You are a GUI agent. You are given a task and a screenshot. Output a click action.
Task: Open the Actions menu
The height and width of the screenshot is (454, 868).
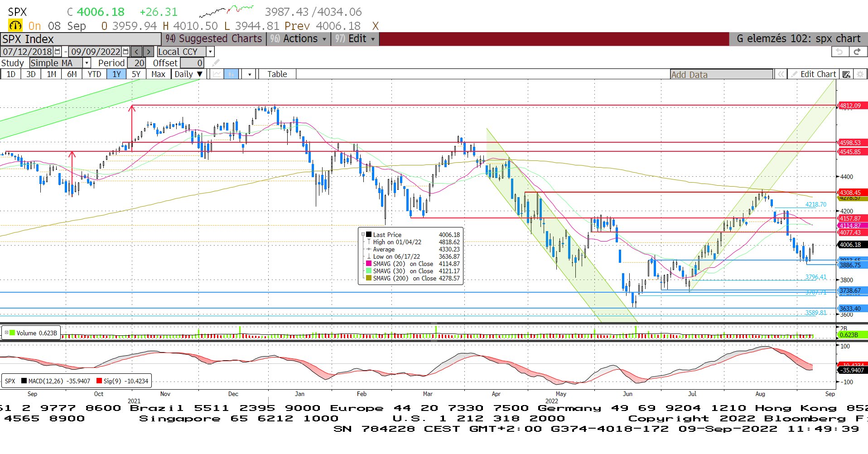click(x=299, y=39)
